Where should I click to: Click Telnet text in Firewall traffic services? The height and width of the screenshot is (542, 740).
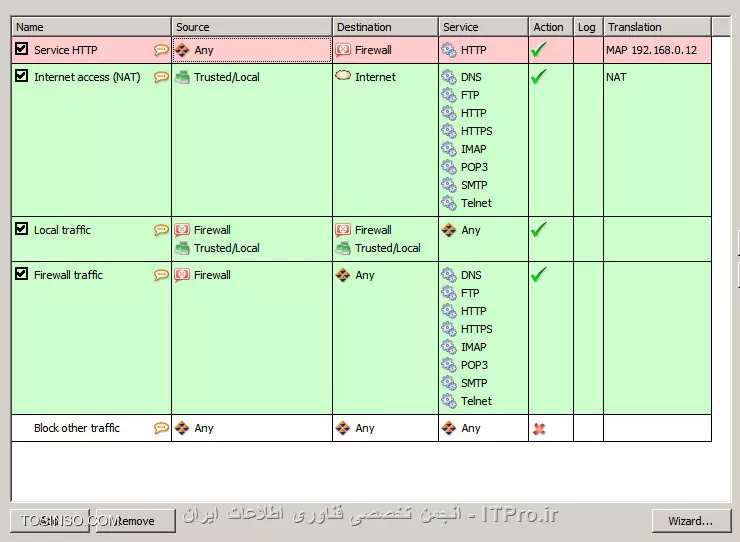point(476,401)
